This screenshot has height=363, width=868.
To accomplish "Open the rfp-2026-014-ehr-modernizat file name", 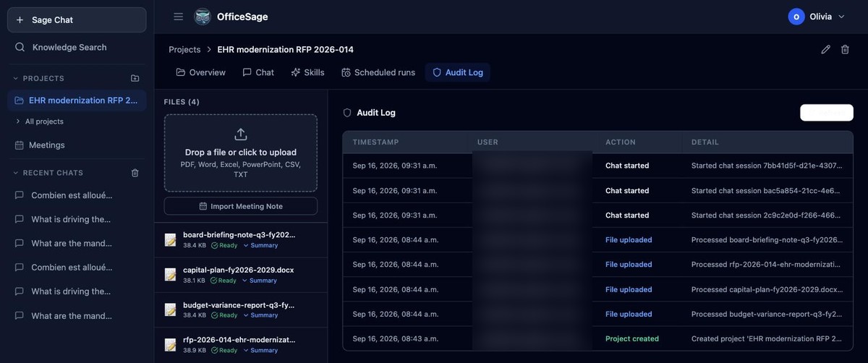I will pos(239,340).
